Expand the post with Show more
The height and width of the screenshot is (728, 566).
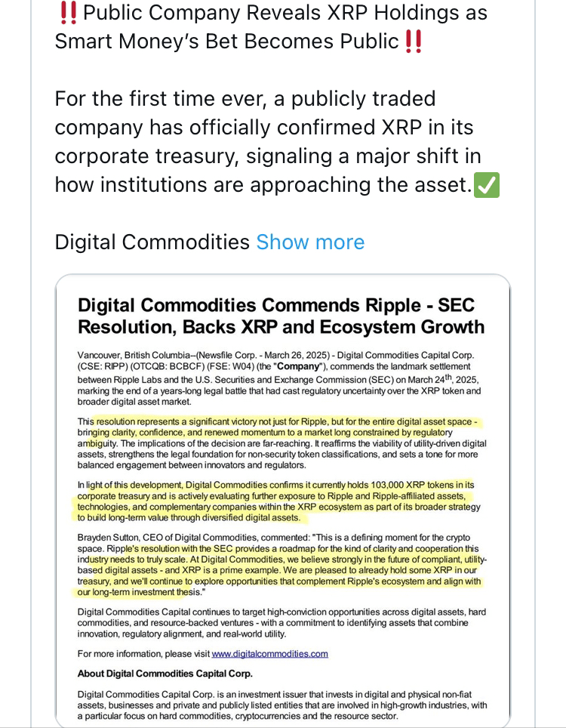[310, 242]
